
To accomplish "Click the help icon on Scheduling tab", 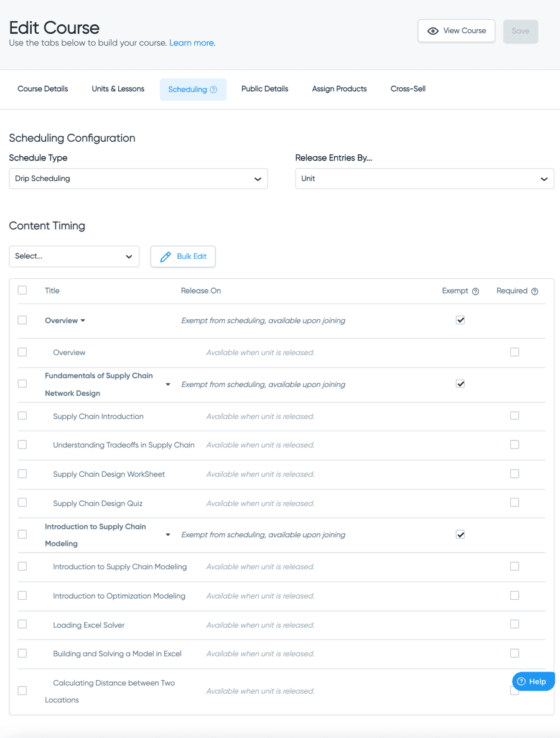I will click(x=213, y=90).
